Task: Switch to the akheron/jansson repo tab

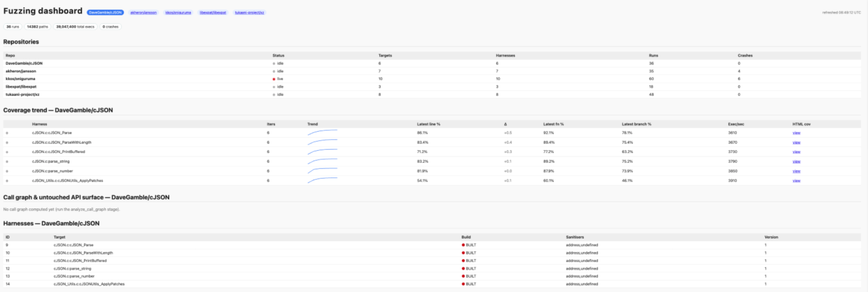Action: [x=144, y=12]
